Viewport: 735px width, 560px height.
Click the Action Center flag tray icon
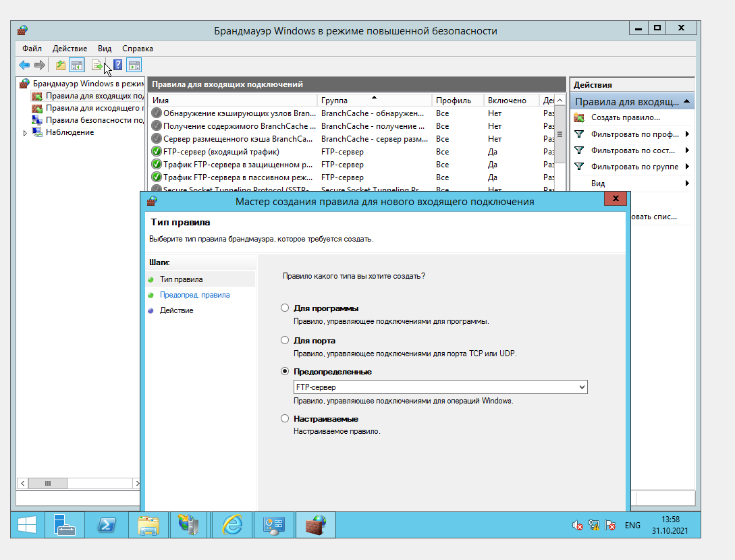[x=610, y=526]
